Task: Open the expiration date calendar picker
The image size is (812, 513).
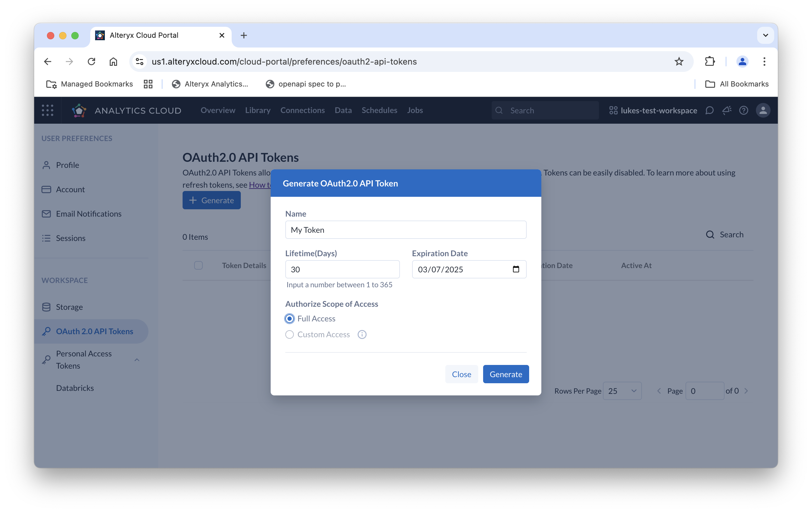Action: click(516, 269)
